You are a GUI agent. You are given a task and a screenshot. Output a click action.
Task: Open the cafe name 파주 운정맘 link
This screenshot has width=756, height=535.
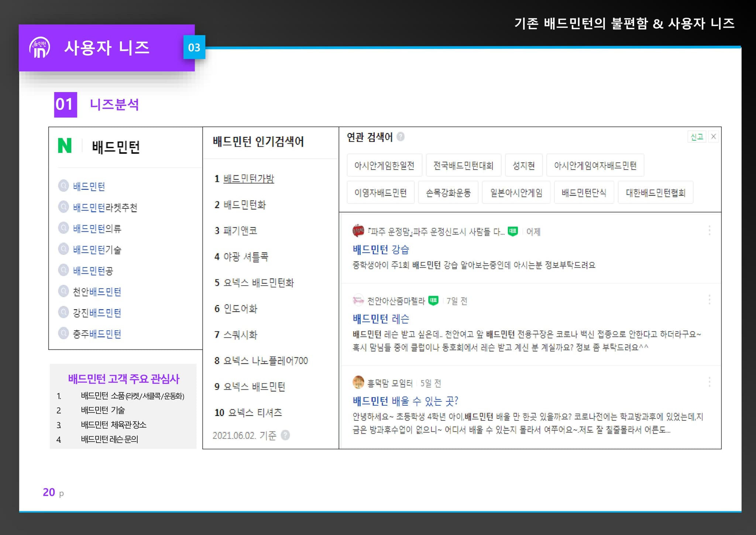tap(436, 232)
